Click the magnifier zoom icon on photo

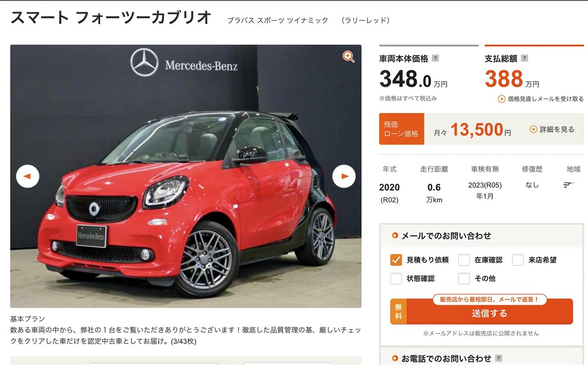(349, 57)
